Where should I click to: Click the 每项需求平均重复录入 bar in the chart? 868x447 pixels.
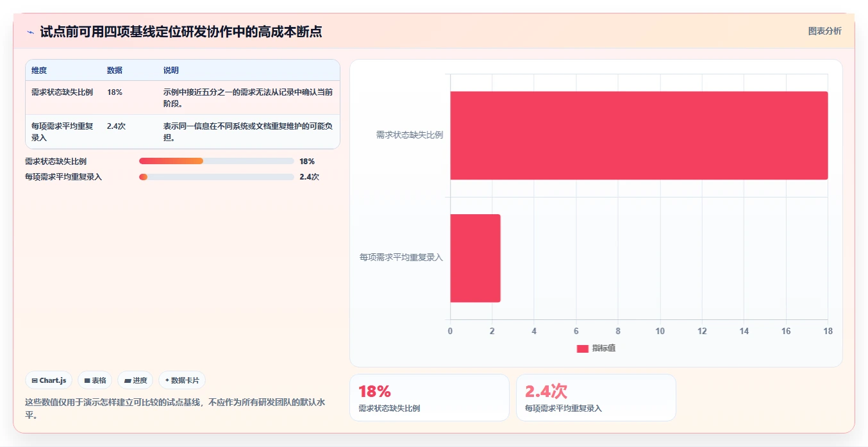click(x=475, y=258)
